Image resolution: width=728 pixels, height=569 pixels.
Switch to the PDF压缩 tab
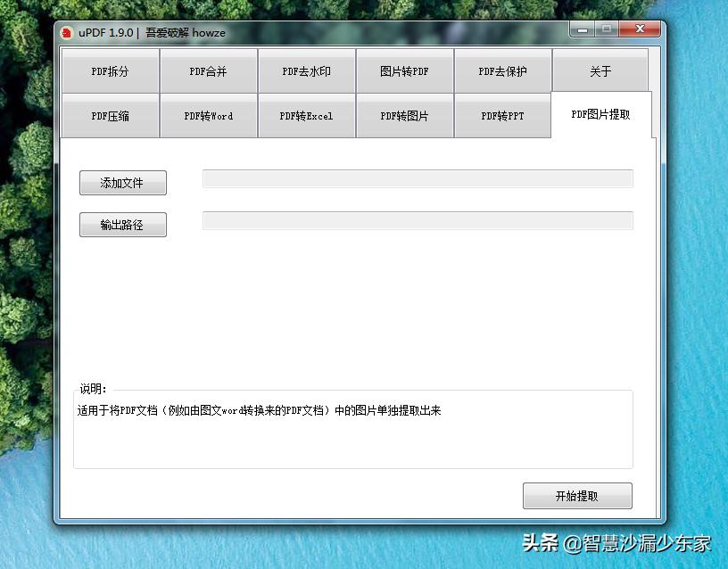click(x=110, y=116)
